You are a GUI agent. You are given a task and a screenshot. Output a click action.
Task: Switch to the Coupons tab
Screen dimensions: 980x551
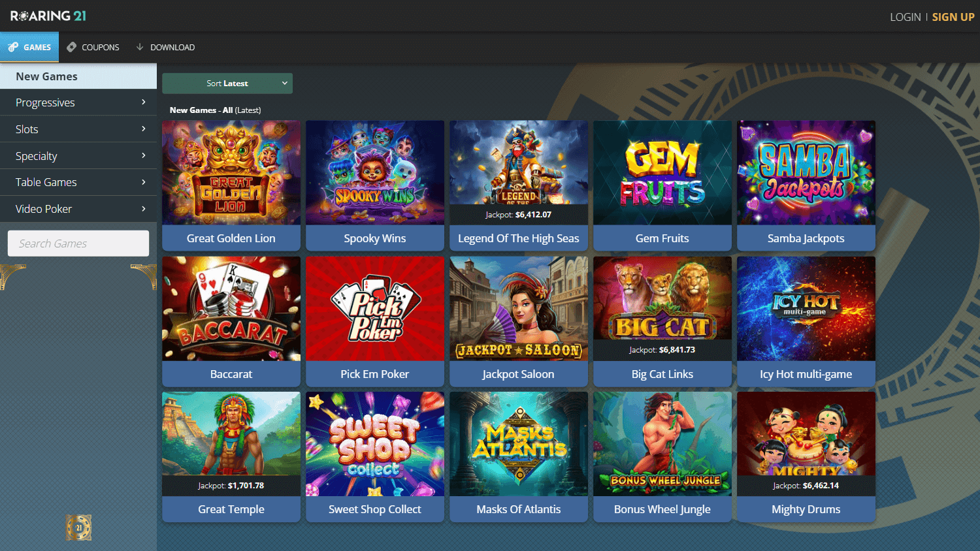click(93, 47)
